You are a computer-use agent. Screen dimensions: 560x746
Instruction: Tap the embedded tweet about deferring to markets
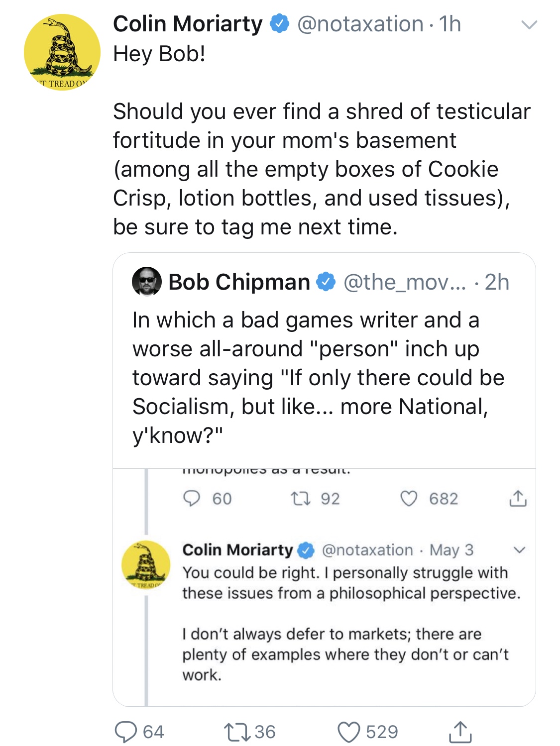(x=351, y=624)
